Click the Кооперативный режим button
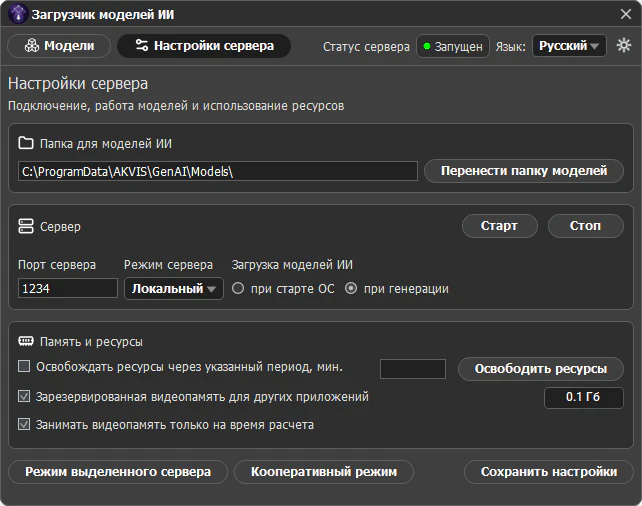This screenshot has height=506, width=642. click(x=324, y=472)
